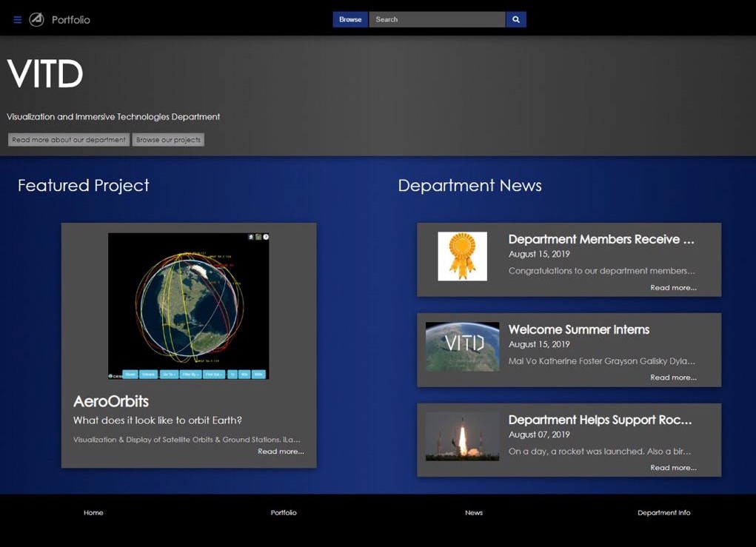Click Read more about our department
This screenshot has width=756, height=547.
(x=69, y=140)
